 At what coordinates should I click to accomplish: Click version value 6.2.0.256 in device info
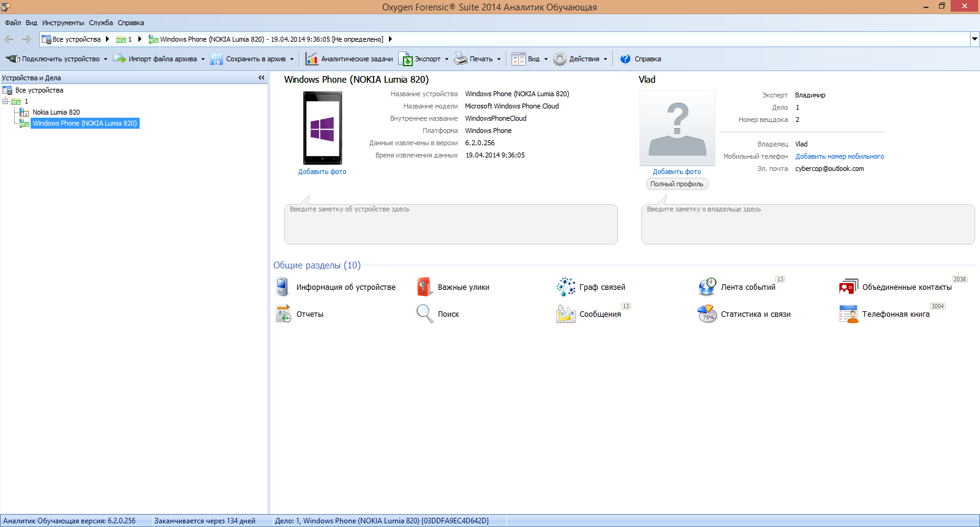tap(480, 143)
